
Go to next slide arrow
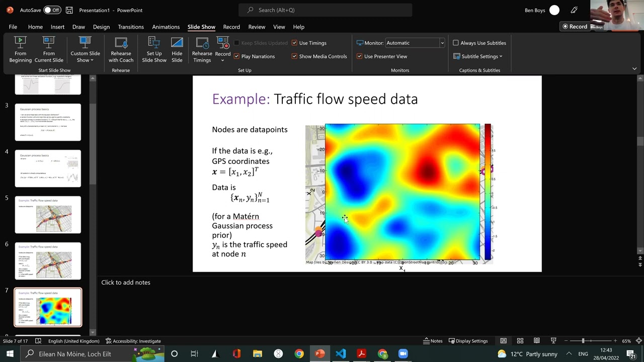click(x=640, y=264)
